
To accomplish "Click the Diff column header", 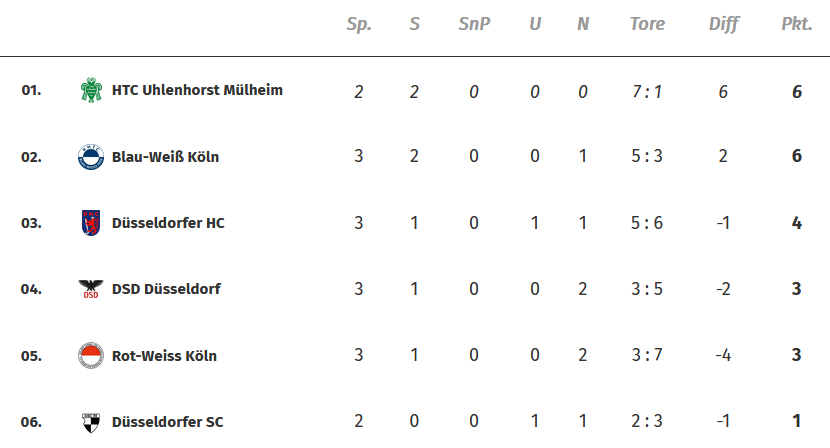I will click(x=722, y=24).
